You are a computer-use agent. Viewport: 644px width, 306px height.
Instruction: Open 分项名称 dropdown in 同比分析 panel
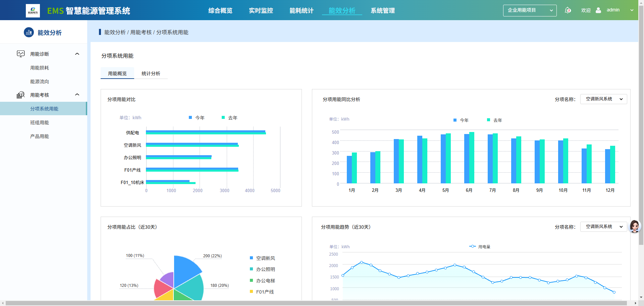pyautogui.click(x=603, y=99)
